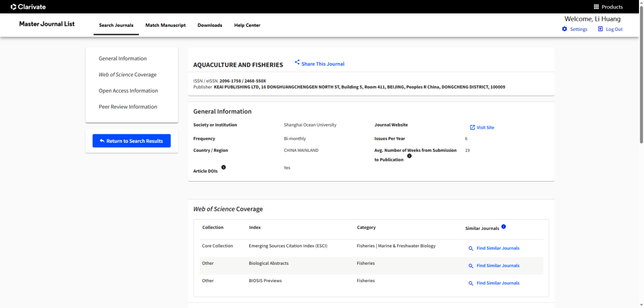Switch to the Match Manuscript tab

pos(165,25)
